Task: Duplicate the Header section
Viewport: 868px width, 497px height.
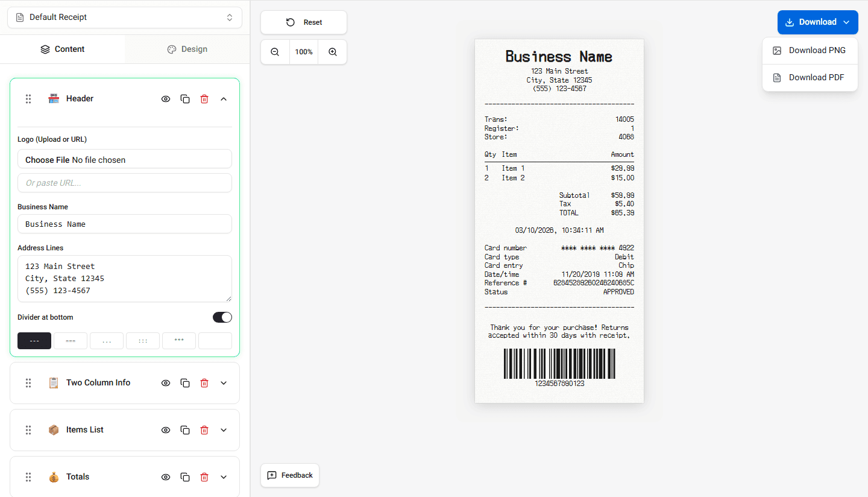Action: click(185, 98)
